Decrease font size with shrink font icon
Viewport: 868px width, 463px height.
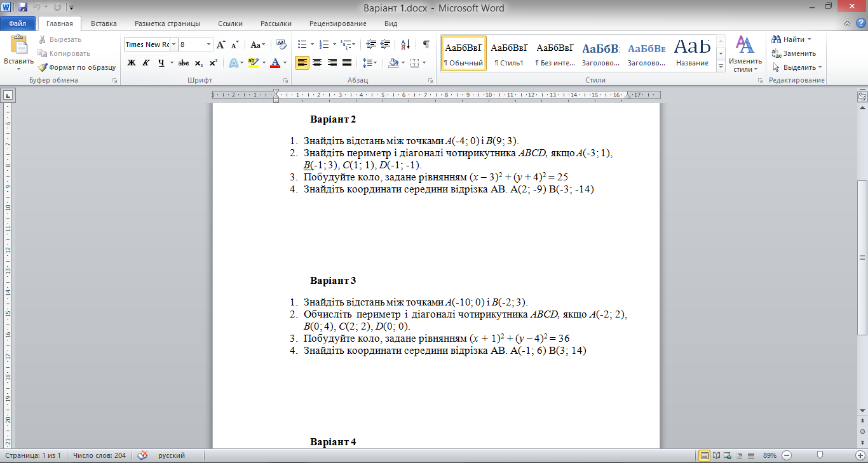tap(235, 44)
